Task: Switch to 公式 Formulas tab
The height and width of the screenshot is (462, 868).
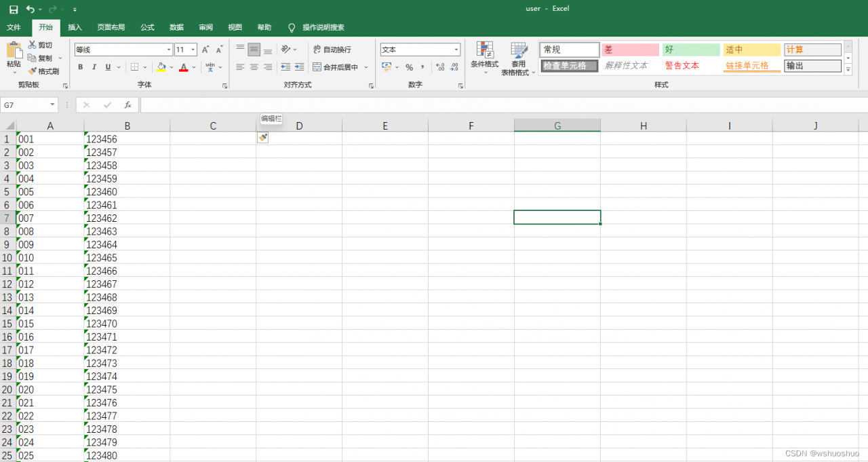Action: tap(147, 27)
